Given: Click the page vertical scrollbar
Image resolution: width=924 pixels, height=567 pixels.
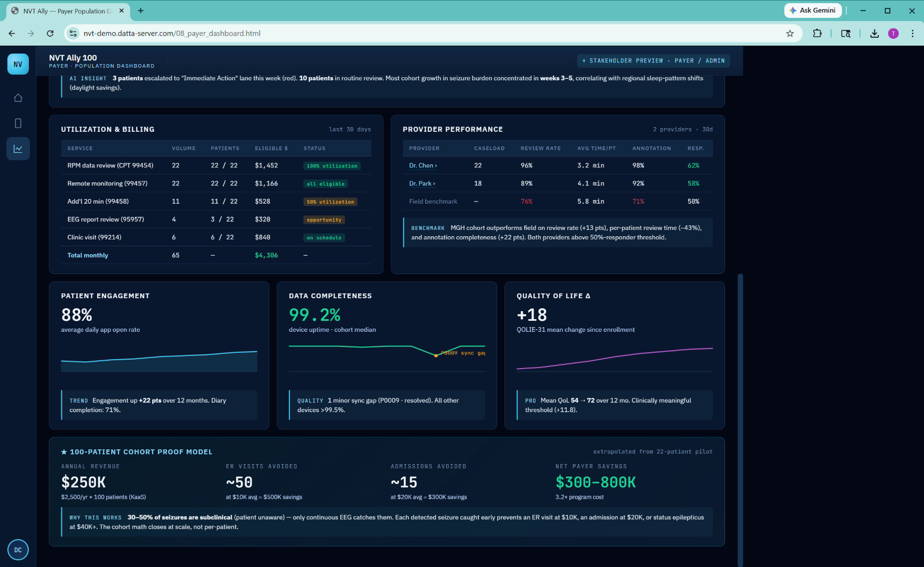Looking at the screenshot, I should (741, 419).
